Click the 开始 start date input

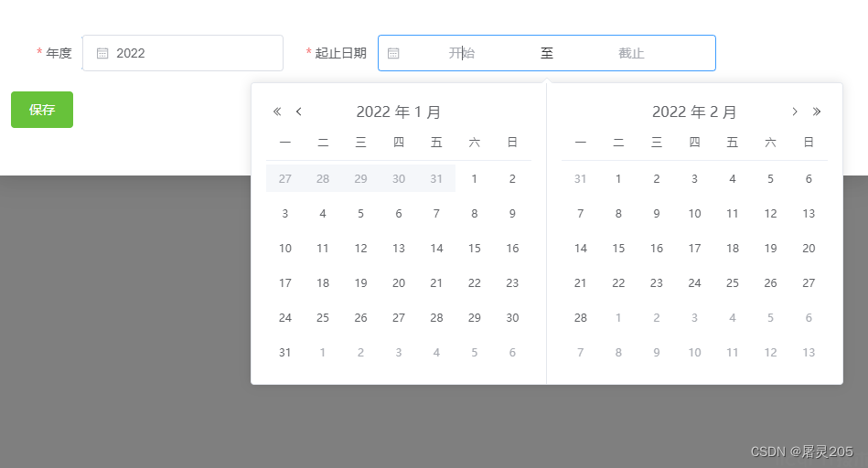coord(462,53)
